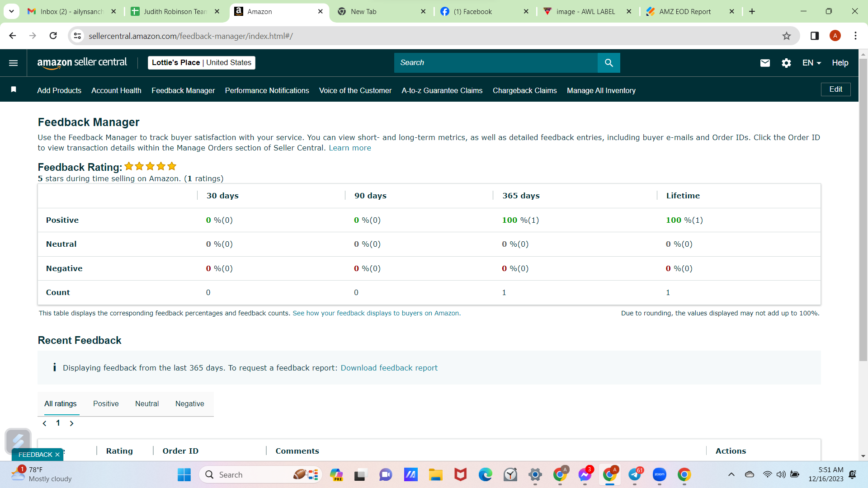Select the Neutral ratings tab
Screen dimensions: 868x488
pos(147,404)
